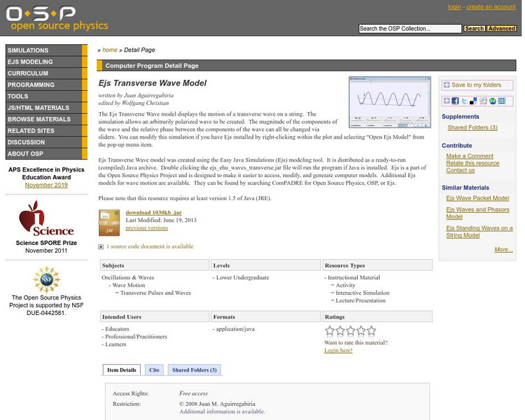This screenshot has height=420, width=525.
Task: Click the application/java format
Action: coord(235,329)
